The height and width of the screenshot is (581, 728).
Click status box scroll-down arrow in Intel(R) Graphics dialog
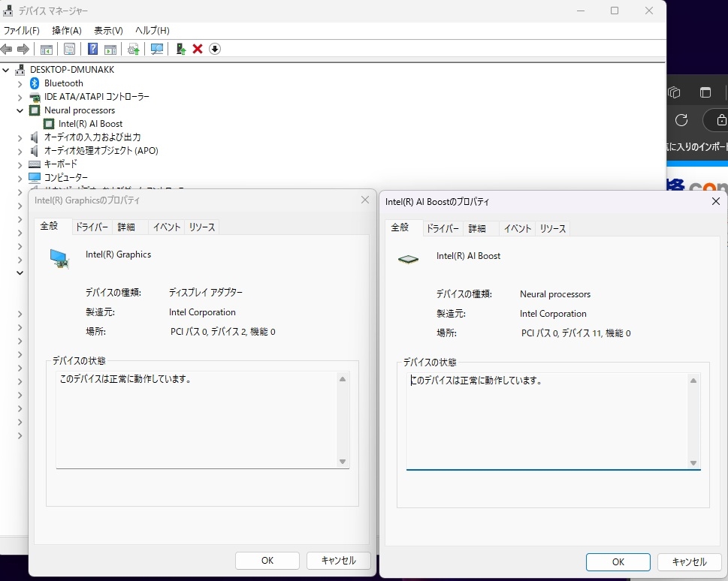(x=343, y=462)
